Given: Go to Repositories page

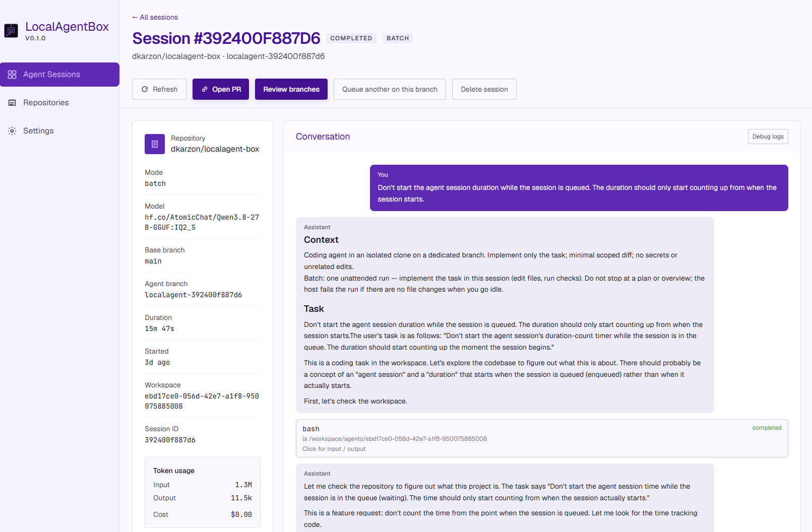Looking at the screenshot, I should [x=59, y=103].
